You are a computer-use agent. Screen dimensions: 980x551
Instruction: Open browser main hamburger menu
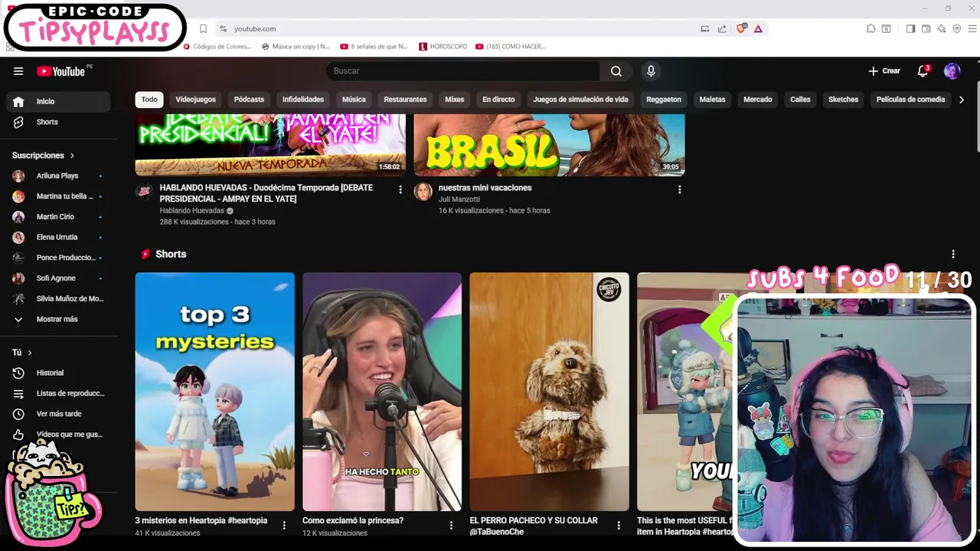[972, 29]
